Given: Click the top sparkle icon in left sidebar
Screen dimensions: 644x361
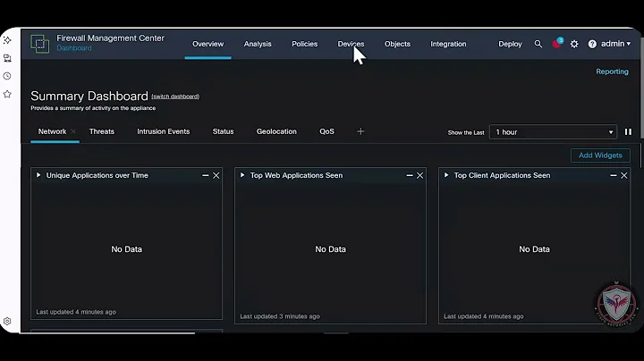Looking at the screenshot, I should click(7, 40).
